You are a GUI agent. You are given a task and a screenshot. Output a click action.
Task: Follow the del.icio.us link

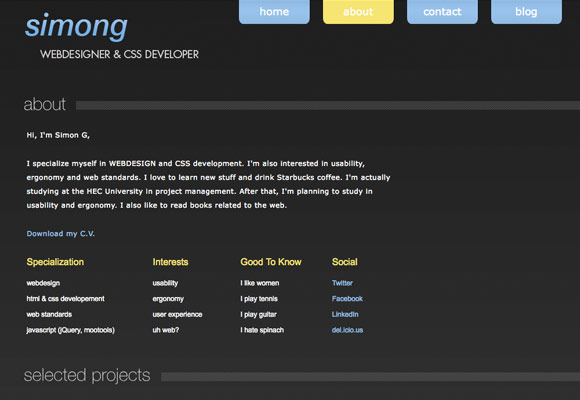click(x=347, y=330)
